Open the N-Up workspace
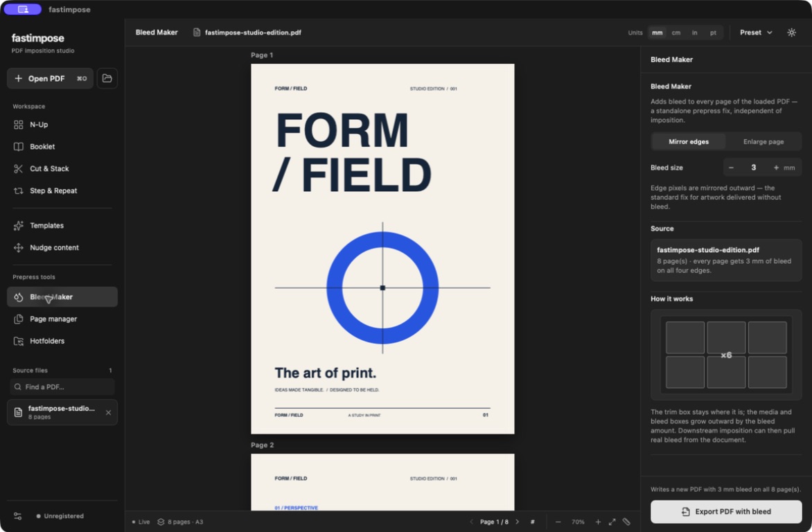The height and width of the screenshot is (532, 812). (x=62, y=124)
